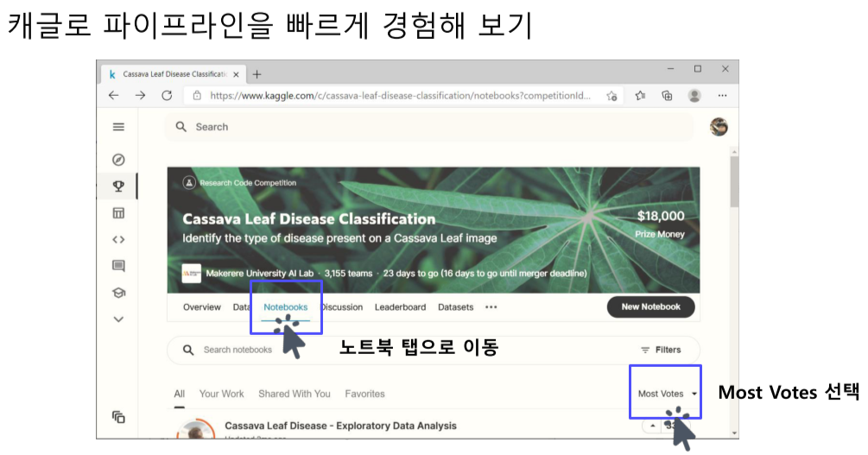The image size is (868, 455).
Task: Click the 3,155 teams text
Action: 348,274
